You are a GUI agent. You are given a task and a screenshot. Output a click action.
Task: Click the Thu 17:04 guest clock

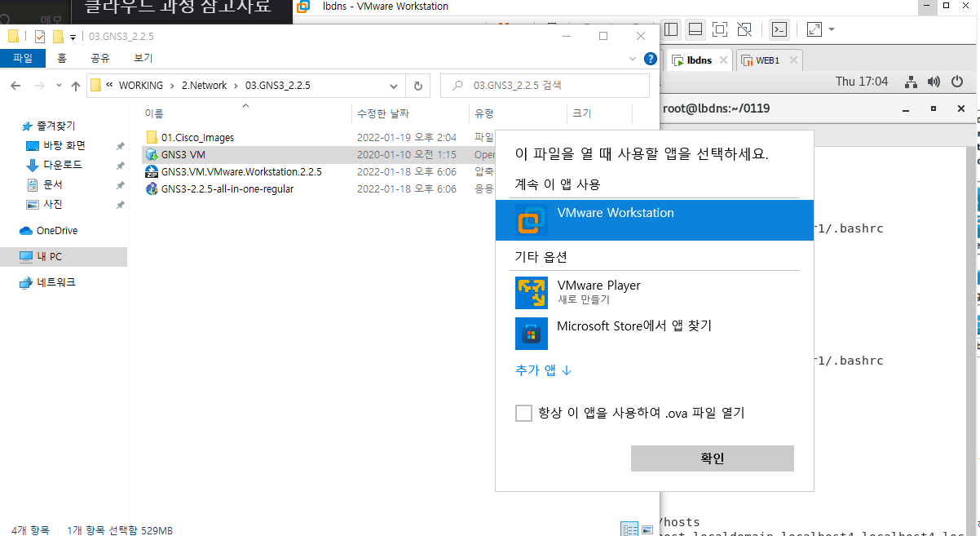click(862, 82)
